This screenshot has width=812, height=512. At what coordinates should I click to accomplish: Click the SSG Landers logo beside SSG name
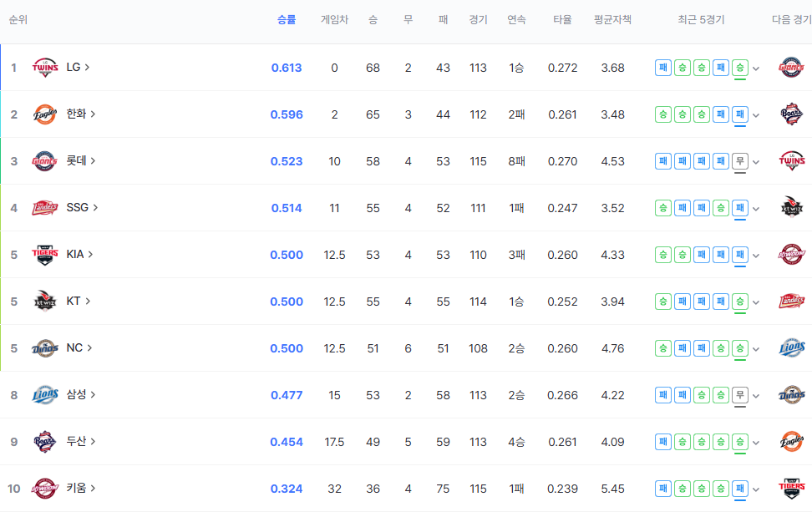click(44, 208)
